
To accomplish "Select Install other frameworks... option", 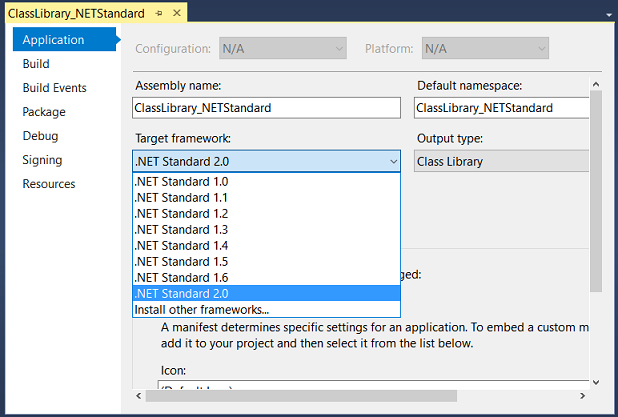I will tap(266, 309).
